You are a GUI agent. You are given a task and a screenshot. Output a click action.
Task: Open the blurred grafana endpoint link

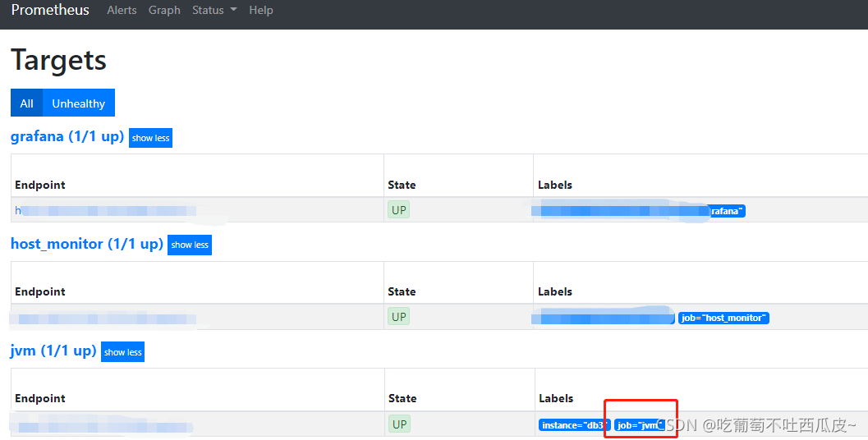[106, 210]
